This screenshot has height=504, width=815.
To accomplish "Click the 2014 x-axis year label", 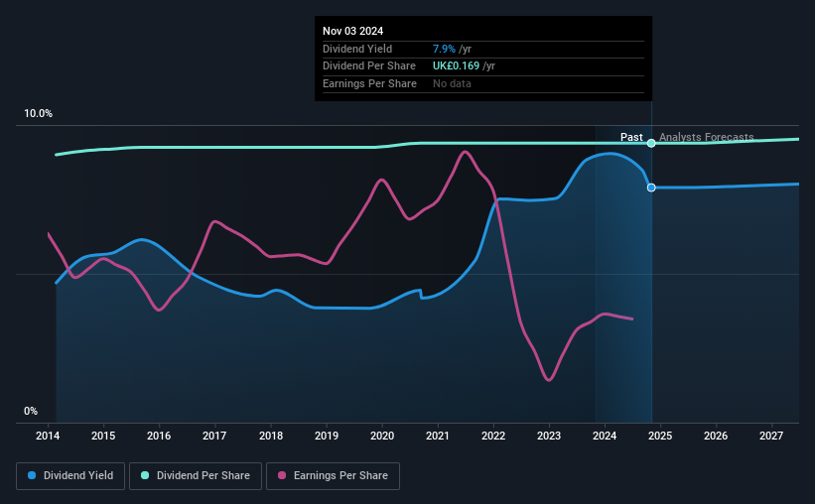I will 48,436.
